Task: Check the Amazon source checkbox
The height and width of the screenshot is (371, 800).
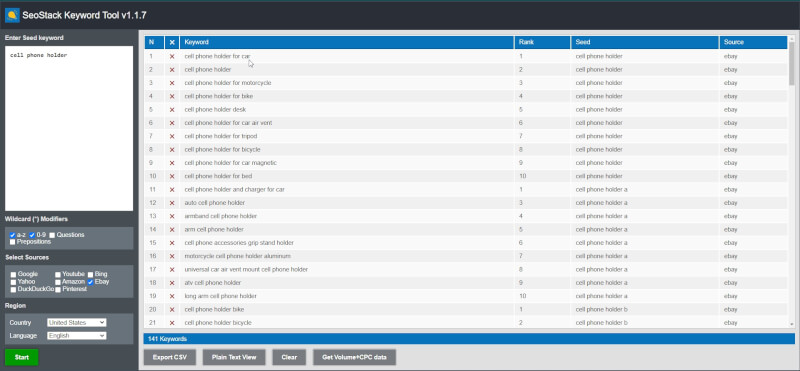Action: (58, 282)
